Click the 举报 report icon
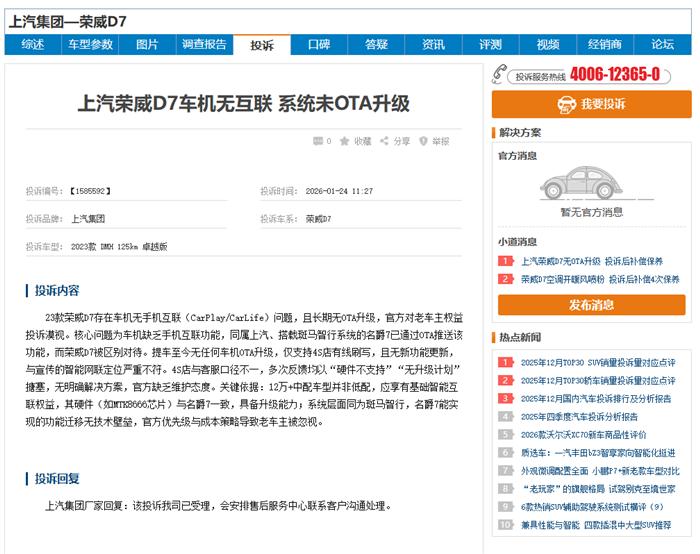Image resolution: width=700 pixels, height=554 pixels. click(424, 142)
